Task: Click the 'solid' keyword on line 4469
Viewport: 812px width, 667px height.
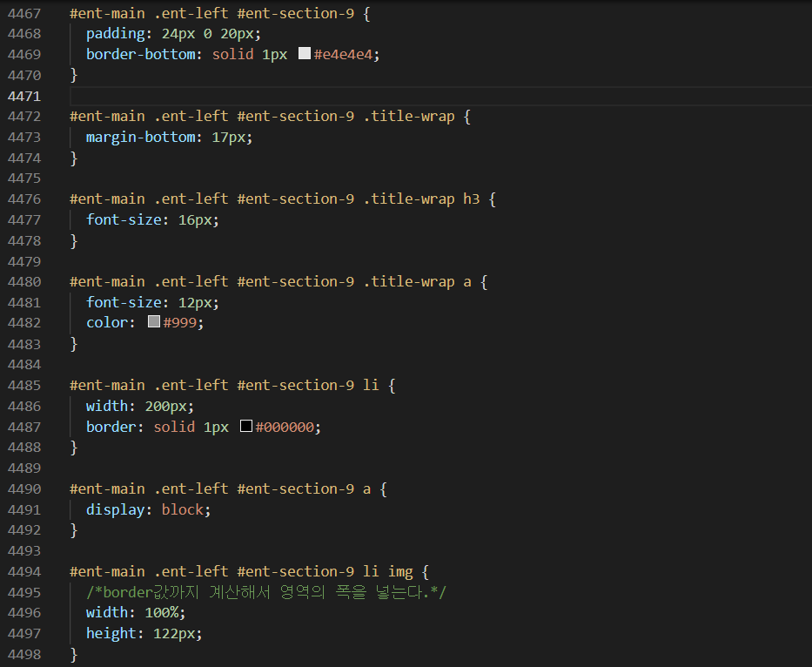Action: pos(232,54)
